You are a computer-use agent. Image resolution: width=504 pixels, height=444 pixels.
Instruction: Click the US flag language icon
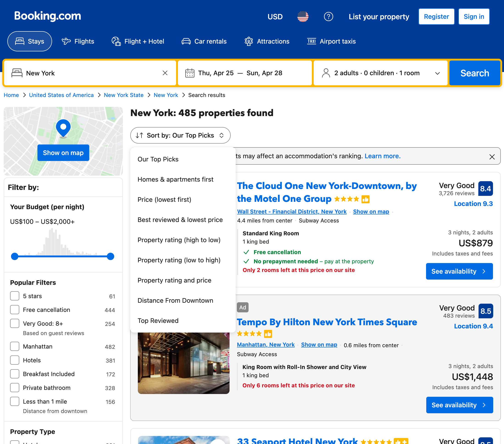click(303, 17)
